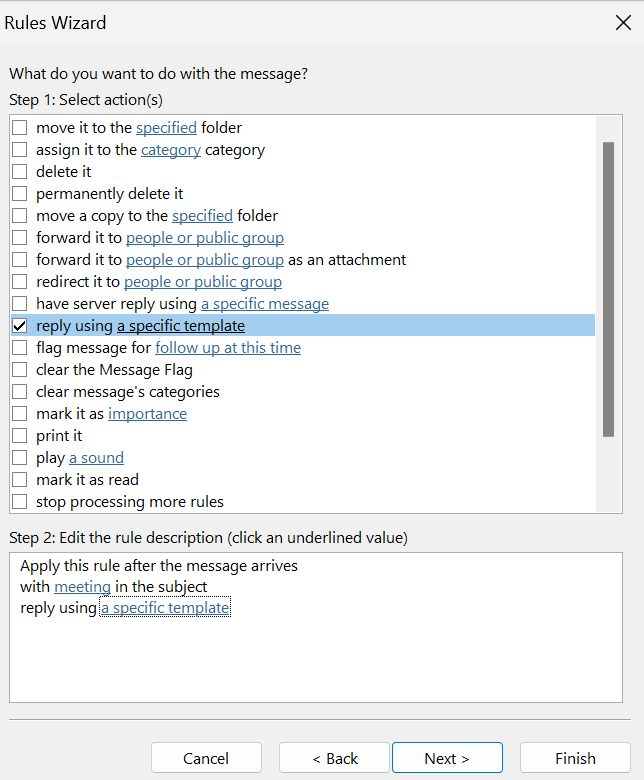Check the 'move it to the specified folder' box
Image resolution: width=644 pixels, height=780 pixels.
pos(19,128)
